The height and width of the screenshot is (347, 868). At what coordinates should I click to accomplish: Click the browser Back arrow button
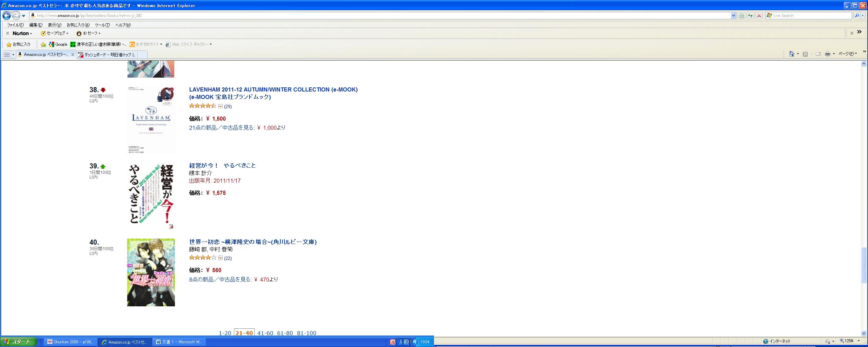[6, 16]
